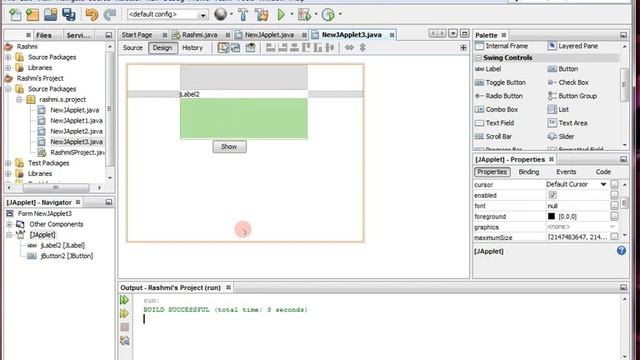The width and height of the screenshot is (640, 360).
Task: Click the yellow re-run icon in the Output panel
Action: pos(124,313)
